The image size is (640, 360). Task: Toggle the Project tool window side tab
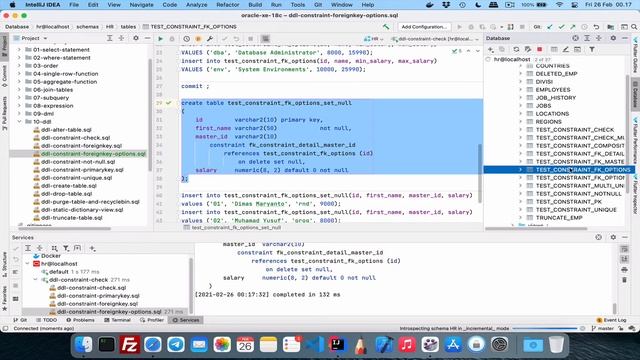click(x=4, y=46)
